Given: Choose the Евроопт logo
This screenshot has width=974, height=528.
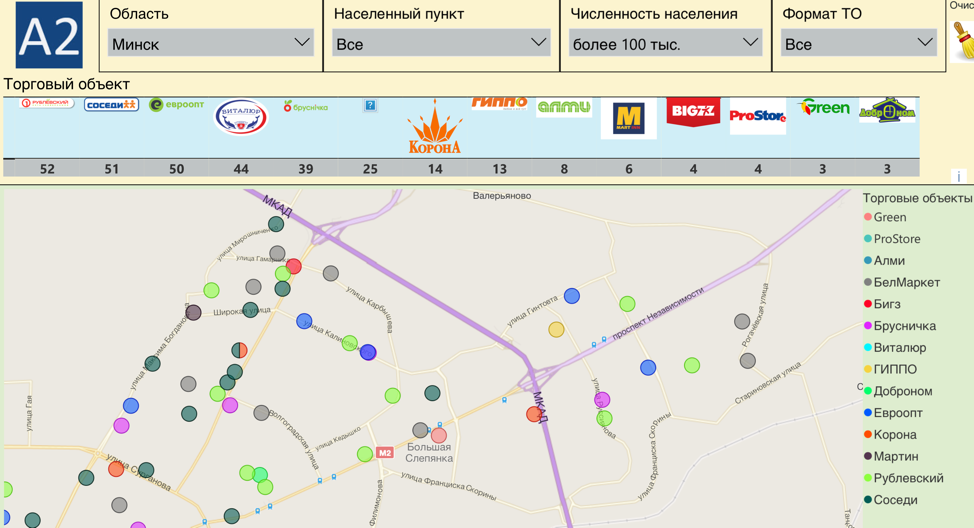Looking at the screenshot, I should pos(176,105).
